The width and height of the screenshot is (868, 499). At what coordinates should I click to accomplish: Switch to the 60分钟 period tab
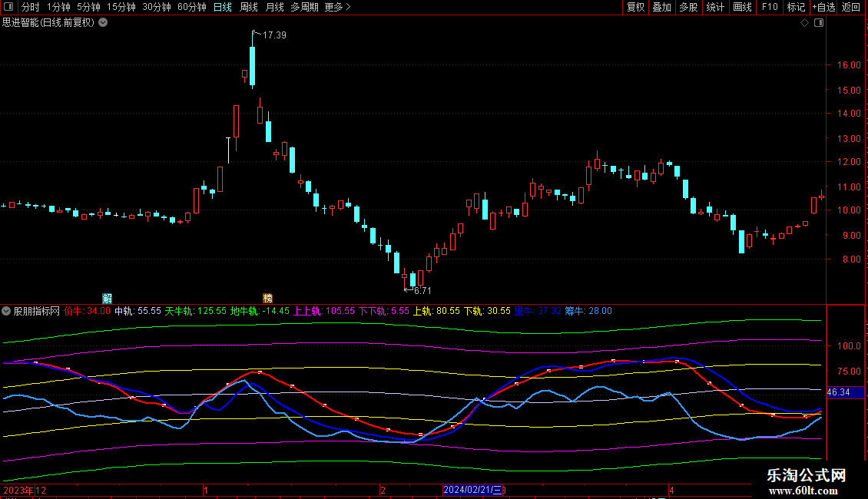point(191,7)
